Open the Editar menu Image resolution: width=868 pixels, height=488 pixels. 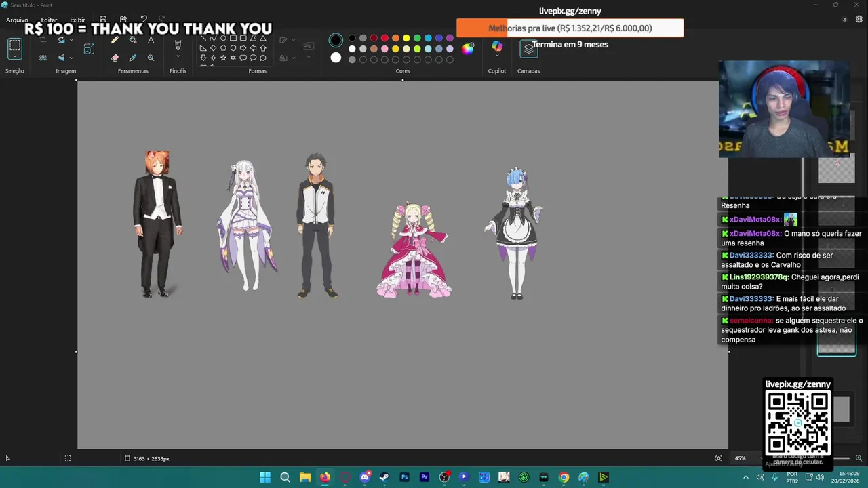tap(49, 20)
